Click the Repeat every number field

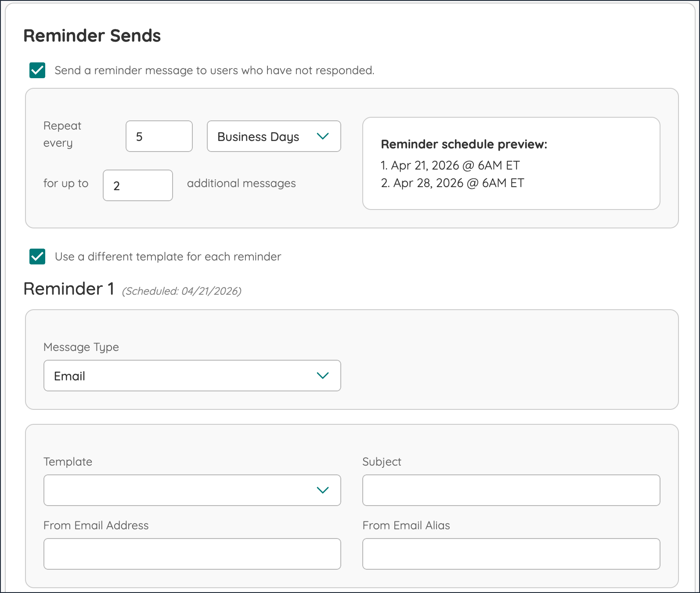[159, 136]
